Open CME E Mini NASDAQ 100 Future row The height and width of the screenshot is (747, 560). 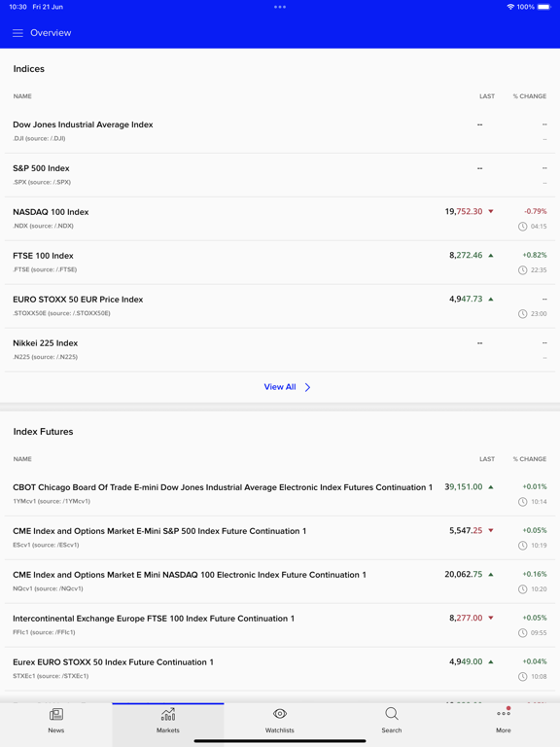pyautogui.click(x=280, y=582)
